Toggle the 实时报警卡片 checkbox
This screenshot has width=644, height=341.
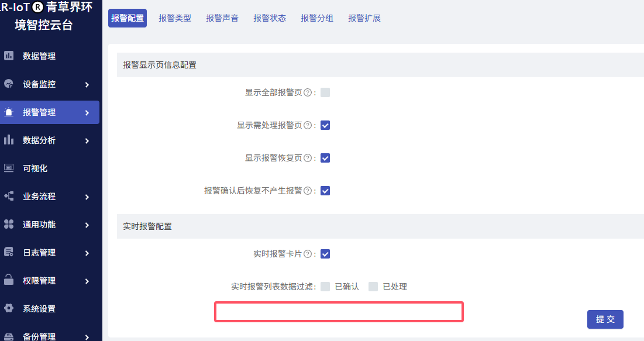pos(325,254)
